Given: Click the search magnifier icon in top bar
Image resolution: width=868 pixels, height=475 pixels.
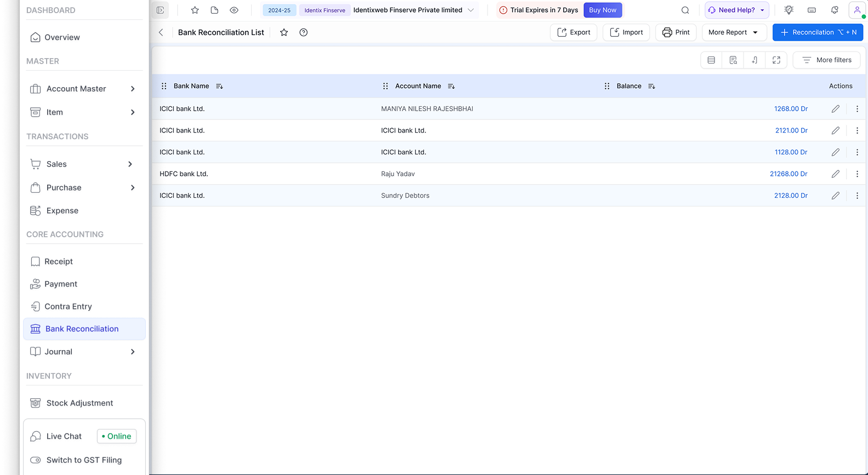Looking at the screenshot, I should (x=685, y=10).
